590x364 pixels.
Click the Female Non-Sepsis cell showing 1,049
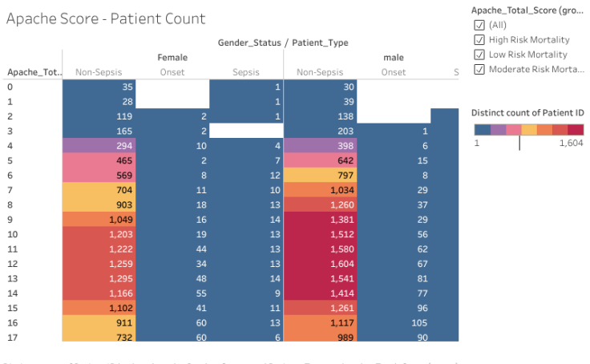click(x=99, y=219)
